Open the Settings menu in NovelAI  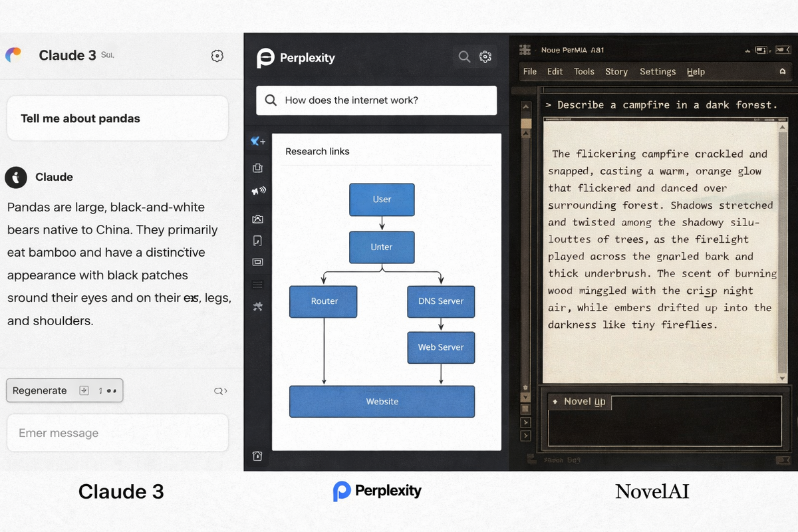point(658,72)
